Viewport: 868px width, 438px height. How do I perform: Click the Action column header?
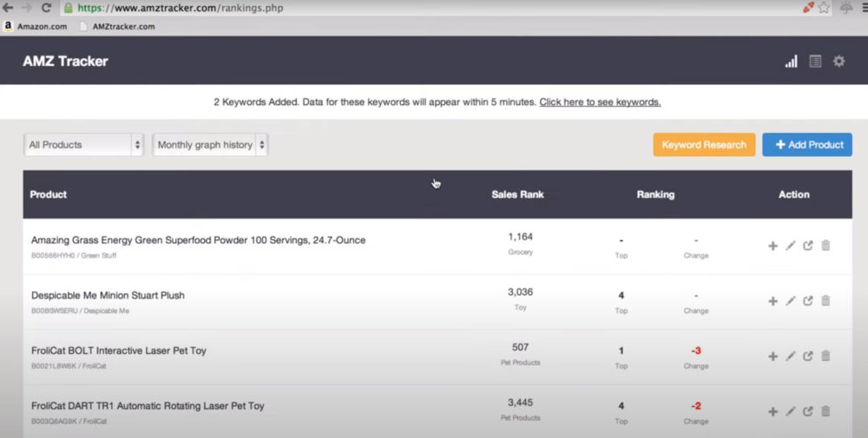(x=794, y=194)
